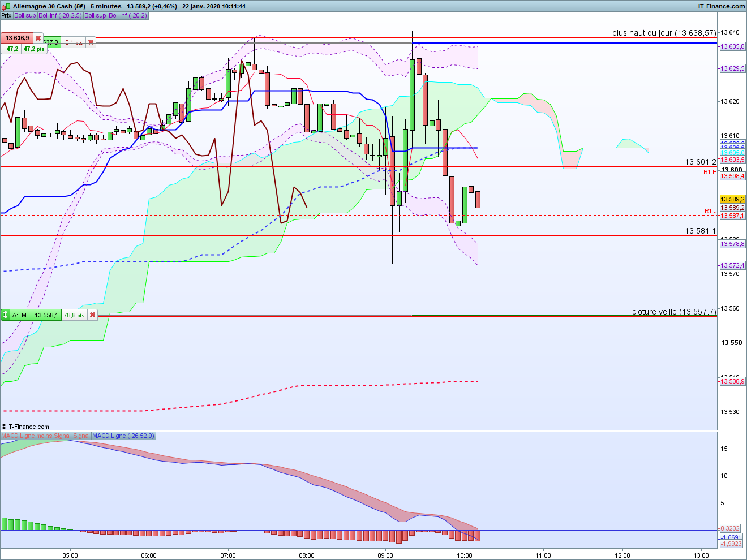Click the 47,2 pts gain label
The height and width of the screenshot is (560, 747).
(x=34, y=49)
